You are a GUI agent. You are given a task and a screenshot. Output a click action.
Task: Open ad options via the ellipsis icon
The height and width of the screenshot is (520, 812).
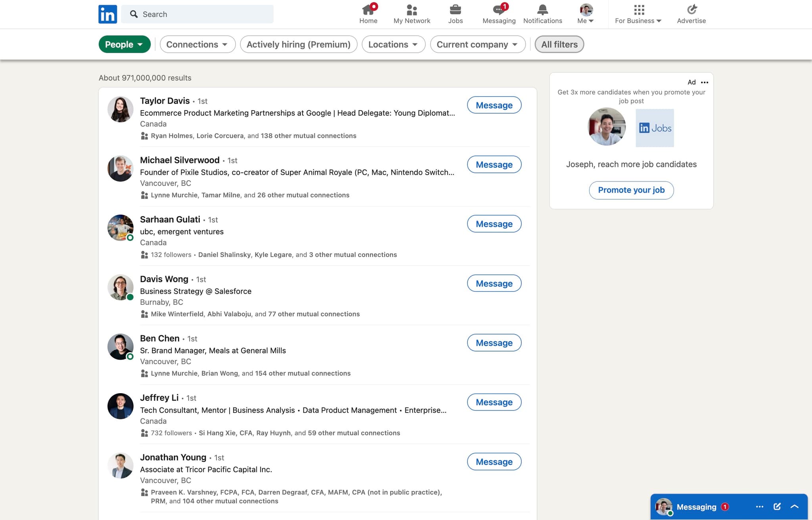coord(705,82)
